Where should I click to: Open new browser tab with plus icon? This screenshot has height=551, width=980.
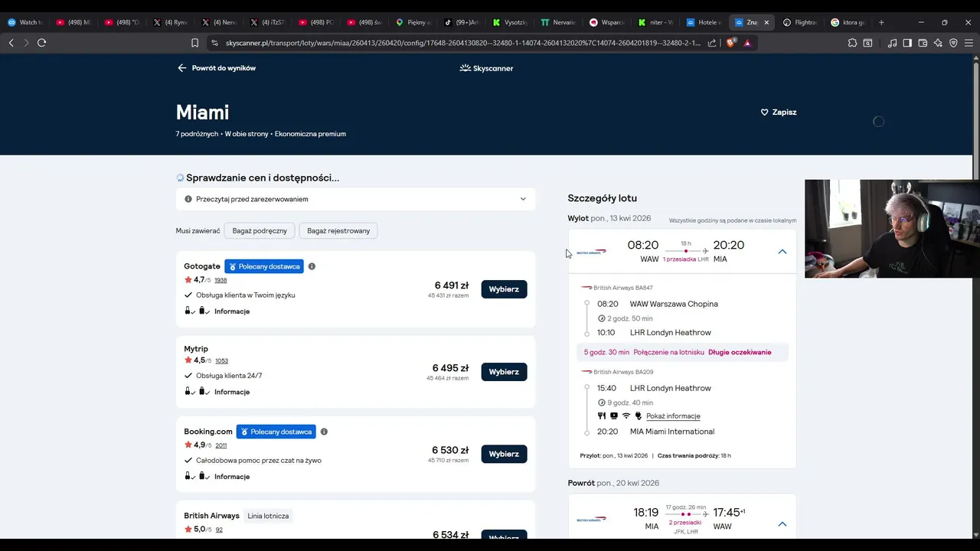881,22
